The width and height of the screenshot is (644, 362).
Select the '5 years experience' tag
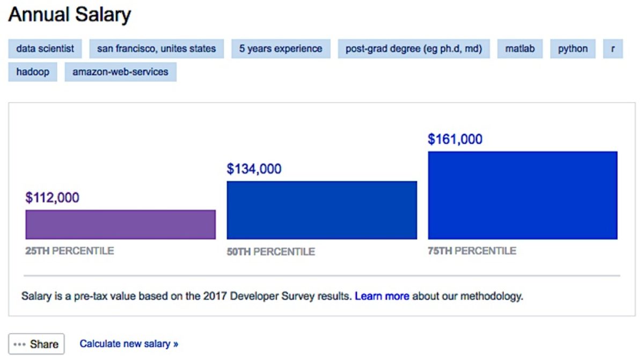click(281, 48)
